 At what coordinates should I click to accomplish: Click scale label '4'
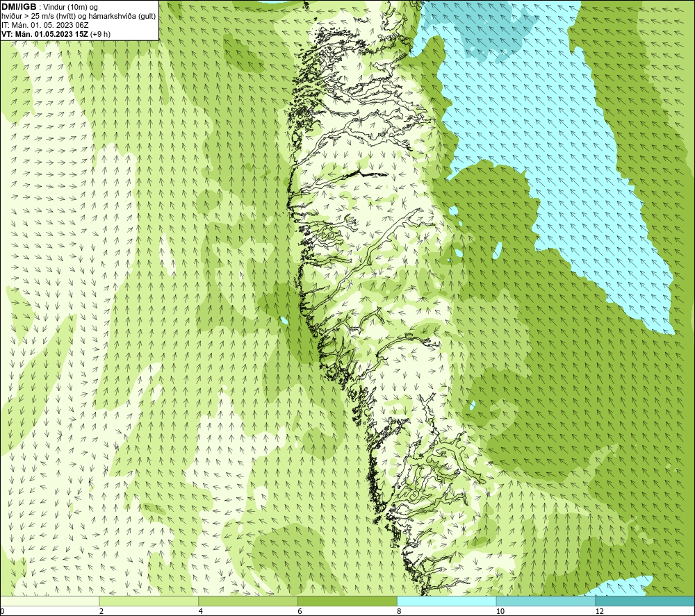pos(201,611)
